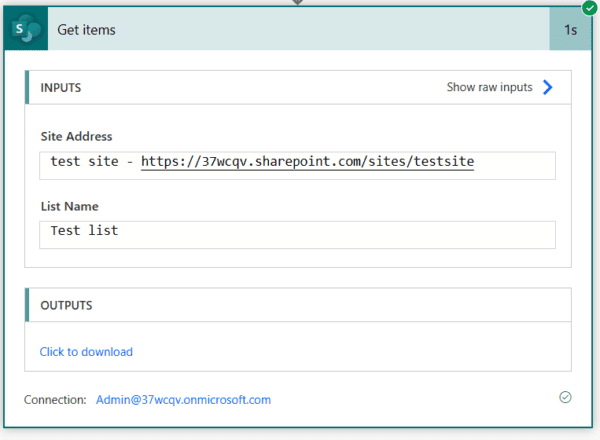Click the List Name field
The height and width of the screenshot is (440, 600).
[297, 233]
